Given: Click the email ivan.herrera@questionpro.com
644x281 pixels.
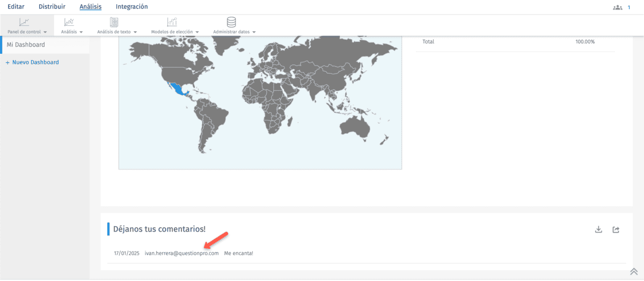Looking at the screenshot, I should tap(181, 253).
